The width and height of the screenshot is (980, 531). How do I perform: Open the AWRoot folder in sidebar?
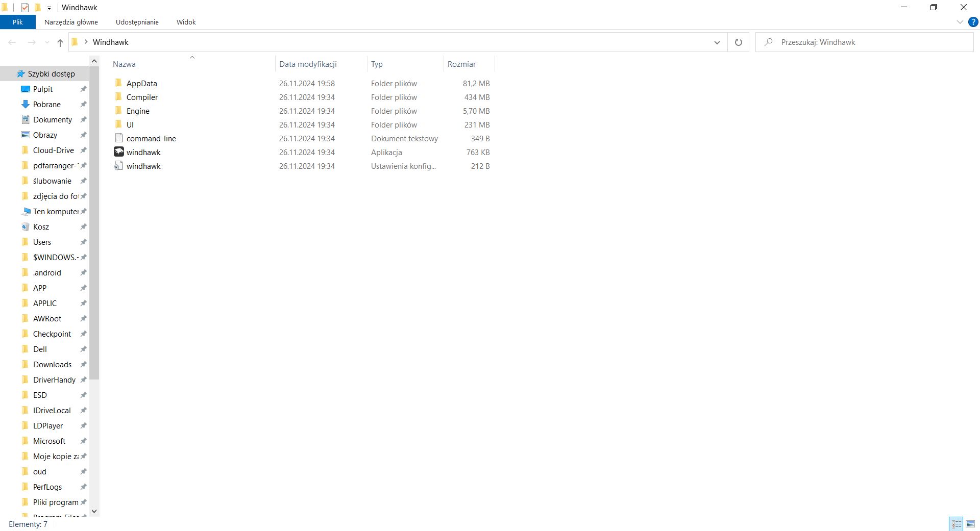click(47, 318)
